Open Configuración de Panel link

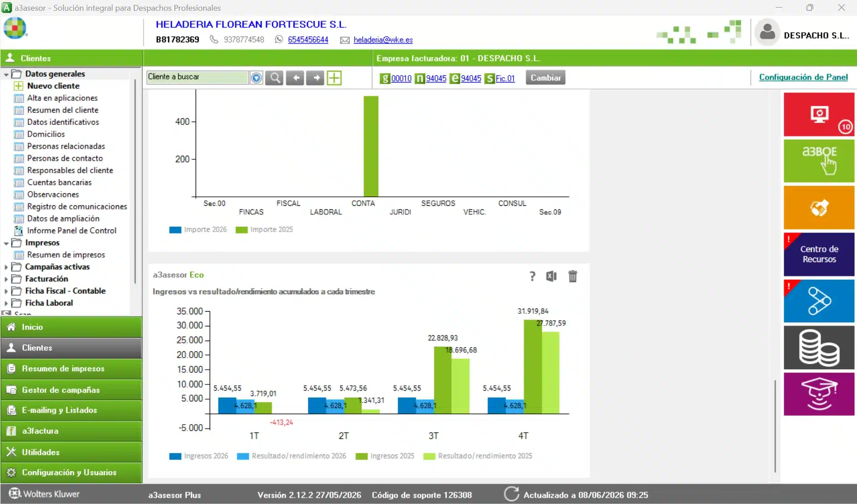coord(803,77)
